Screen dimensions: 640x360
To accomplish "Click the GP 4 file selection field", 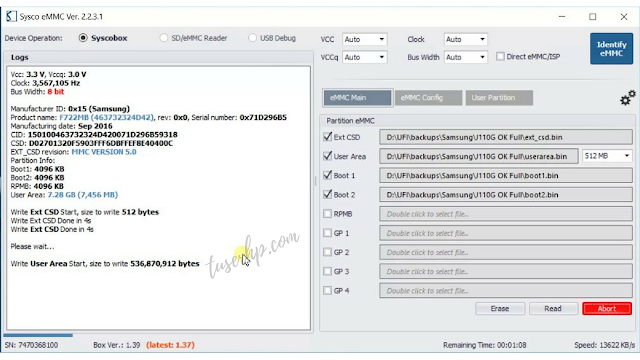I will (x=506, y=291).
